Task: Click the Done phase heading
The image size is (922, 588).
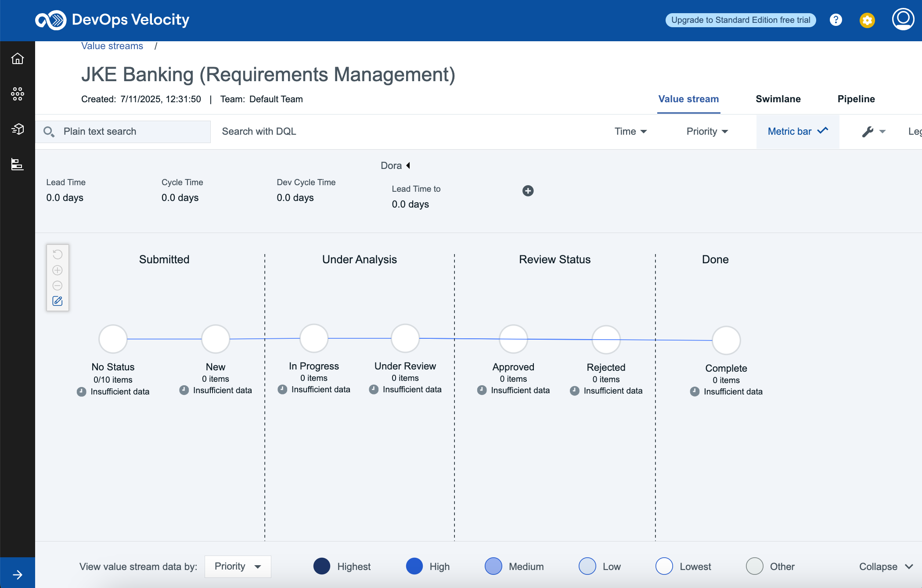Action: pos(715,259)
